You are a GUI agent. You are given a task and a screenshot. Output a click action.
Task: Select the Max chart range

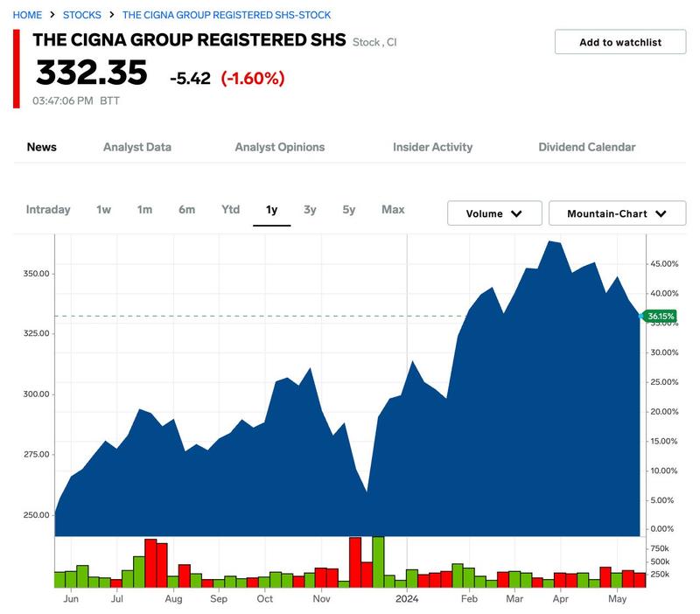tap(393, 210)
